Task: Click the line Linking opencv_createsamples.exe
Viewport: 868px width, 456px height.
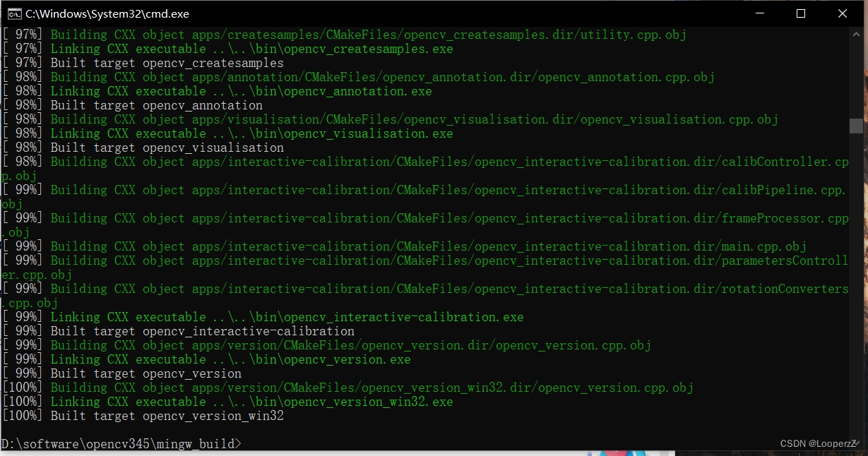Action: 227,49
